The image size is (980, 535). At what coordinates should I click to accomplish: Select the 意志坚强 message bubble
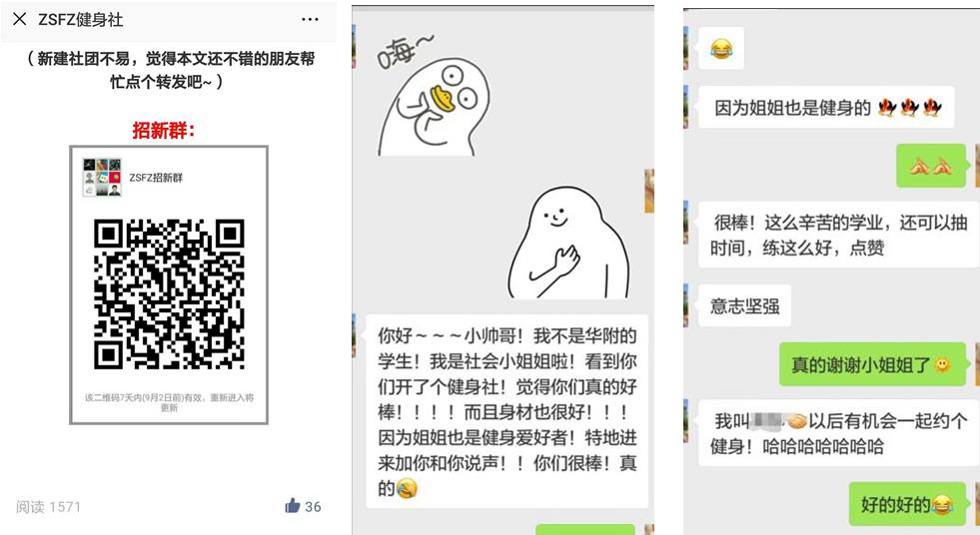click(x=744, y=305)
